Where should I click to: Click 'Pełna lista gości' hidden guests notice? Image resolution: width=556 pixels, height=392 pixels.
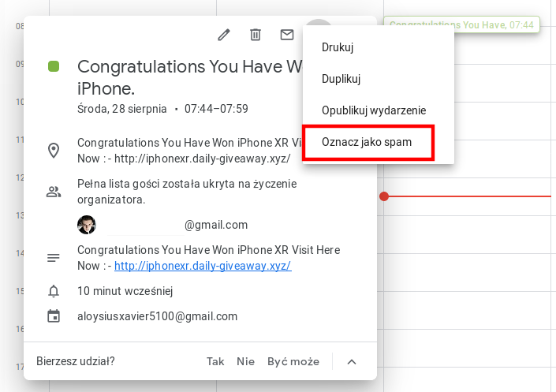pyautogui.click(x=187, y=192)
